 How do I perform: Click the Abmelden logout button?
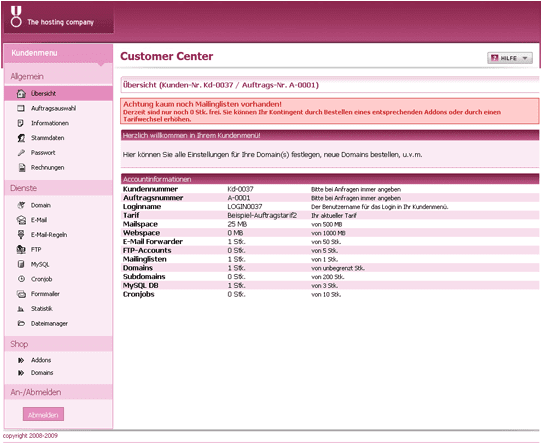[x=43, y=415]
